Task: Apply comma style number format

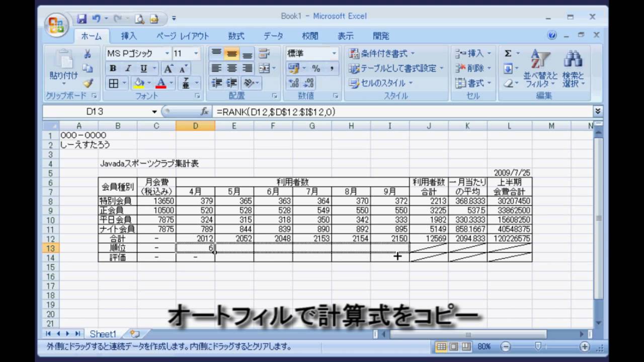Action: (332, 68)
